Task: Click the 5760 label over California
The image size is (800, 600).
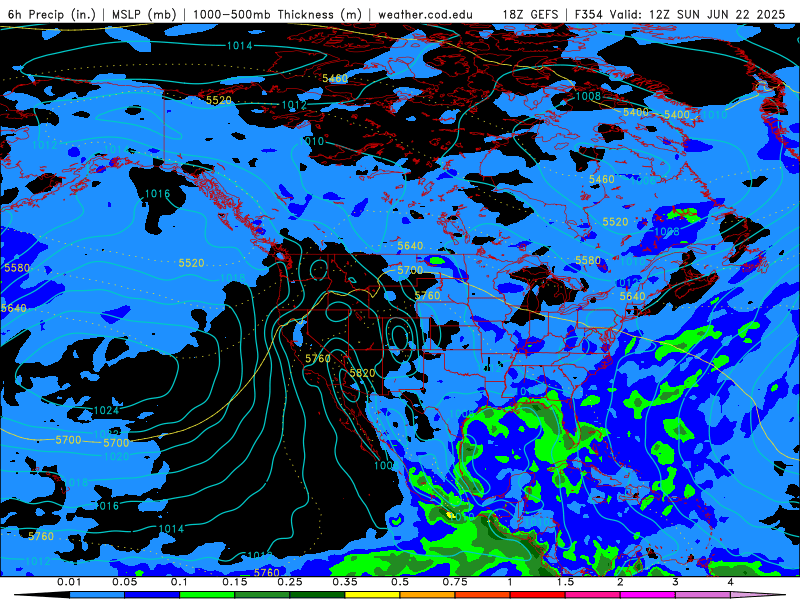Action: (318, 359)
